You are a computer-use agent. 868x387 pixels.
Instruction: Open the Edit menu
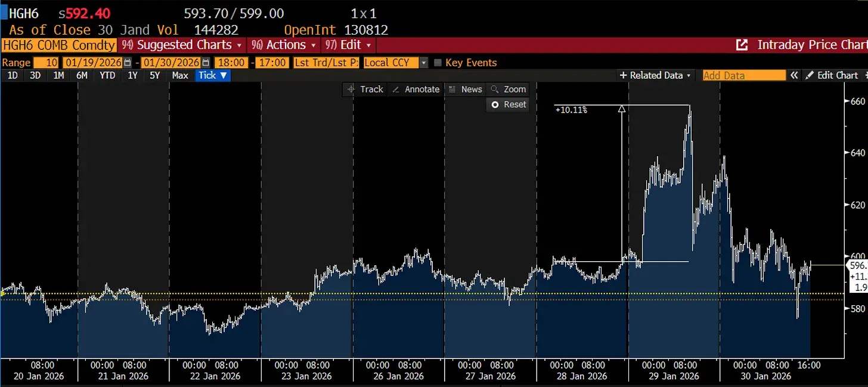click(x=349, y=45)
